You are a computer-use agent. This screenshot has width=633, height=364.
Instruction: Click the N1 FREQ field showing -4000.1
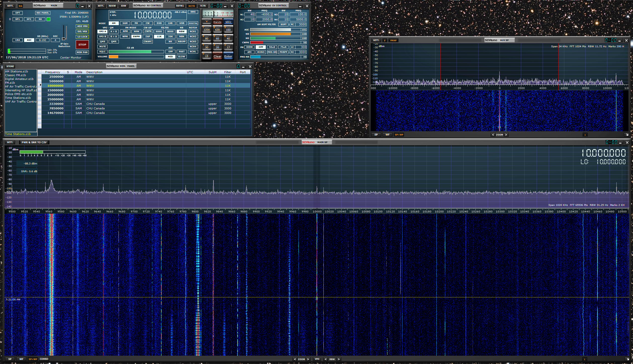(x=264, y=14)
